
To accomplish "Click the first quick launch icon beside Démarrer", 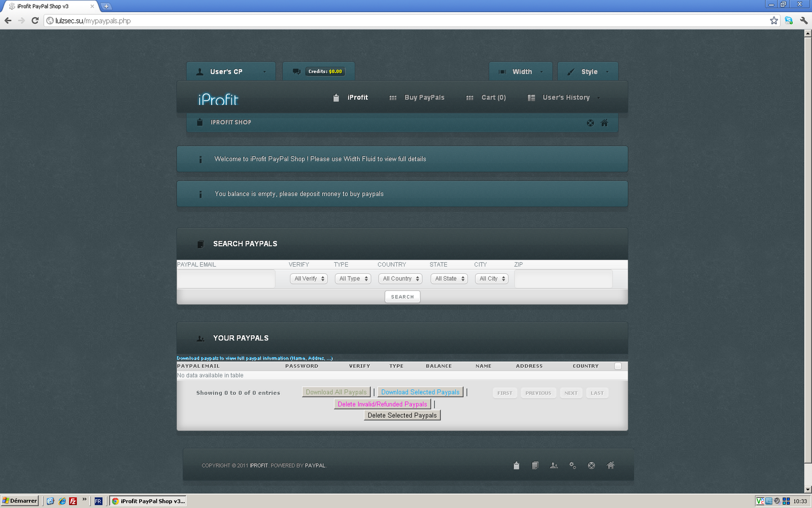I will point(50,501).
